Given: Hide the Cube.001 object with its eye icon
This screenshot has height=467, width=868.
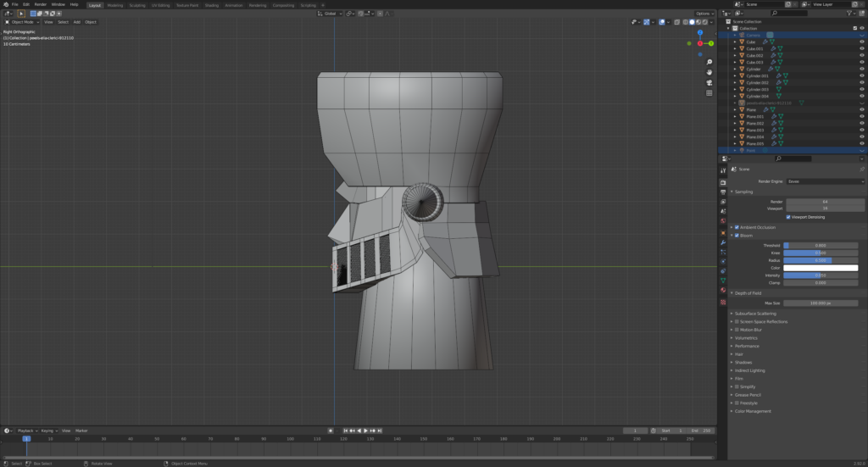Looking at the screenshot, I should (x=862, y=48).
